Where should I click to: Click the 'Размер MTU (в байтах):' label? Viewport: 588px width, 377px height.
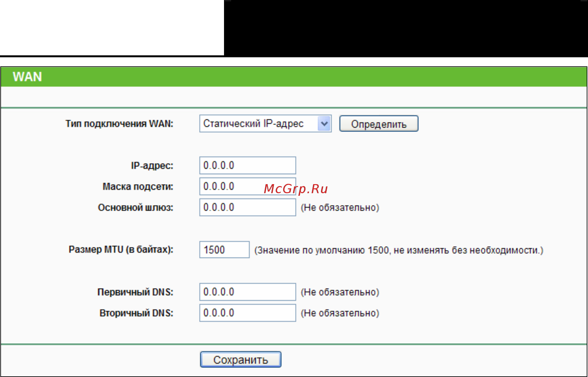(121, 249)
